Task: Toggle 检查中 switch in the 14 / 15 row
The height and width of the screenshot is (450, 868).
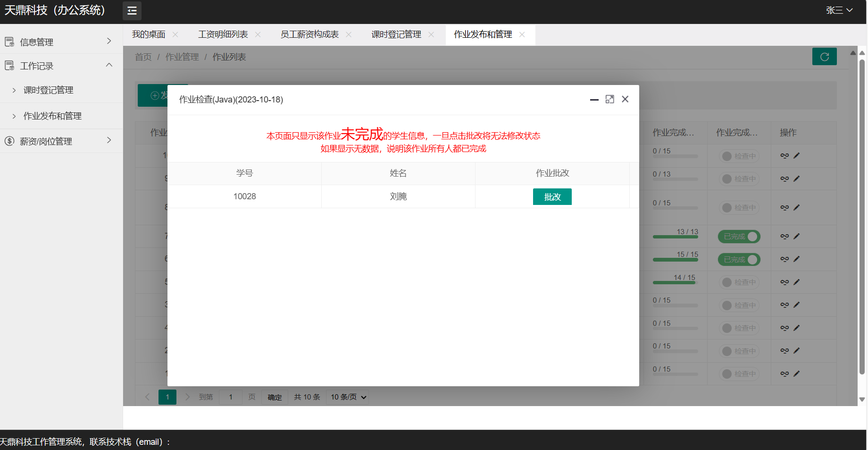Action: [x=739, y=282]
